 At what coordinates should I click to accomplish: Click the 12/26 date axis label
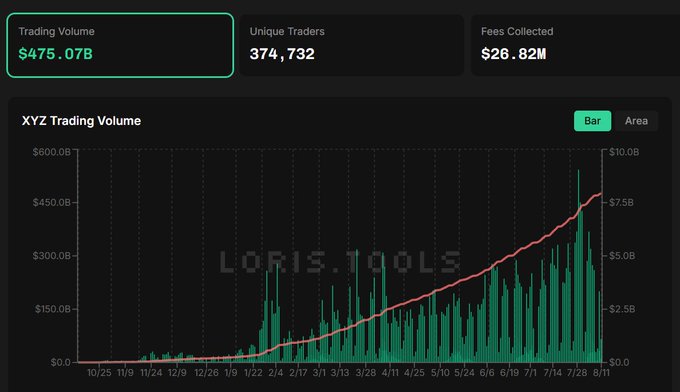point(206,373)
